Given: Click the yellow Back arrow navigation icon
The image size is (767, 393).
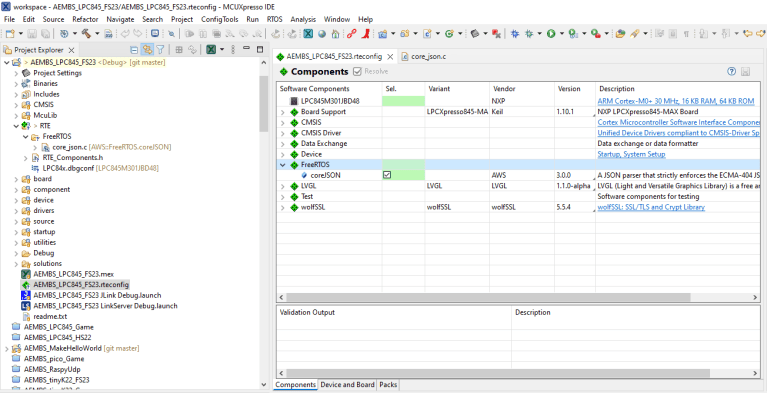Looking at the screenshot, I should 747,34.
